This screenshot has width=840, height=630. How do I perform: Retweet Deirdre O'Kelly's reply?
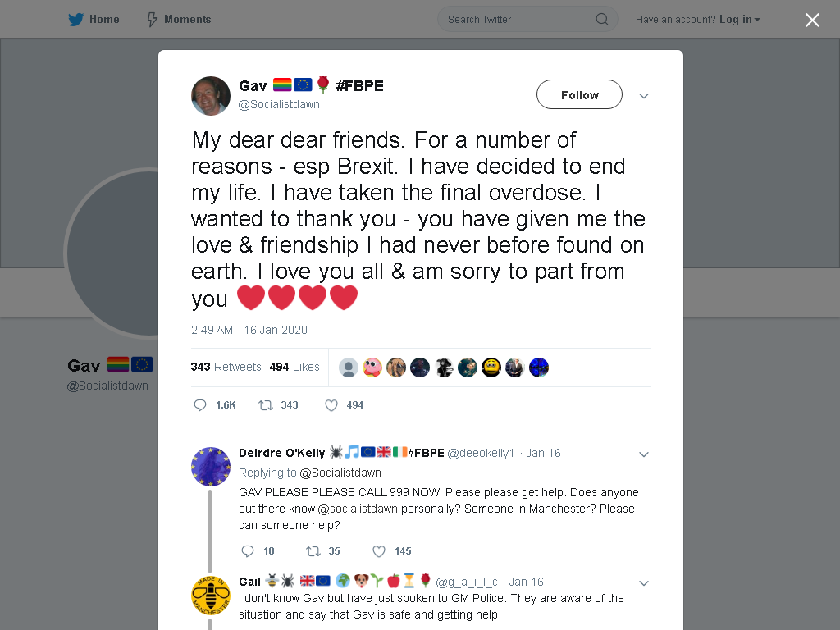(x=313, y=551)
